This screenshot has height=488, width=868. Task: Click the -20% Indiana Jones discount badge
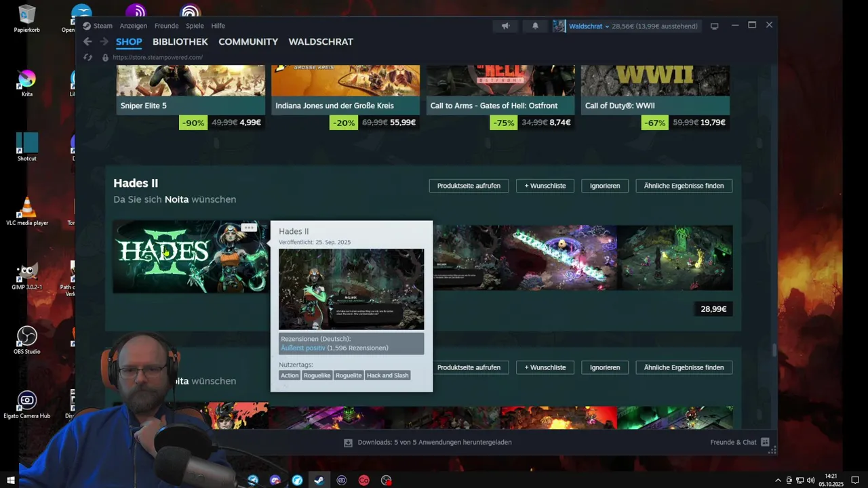(344, 123)
